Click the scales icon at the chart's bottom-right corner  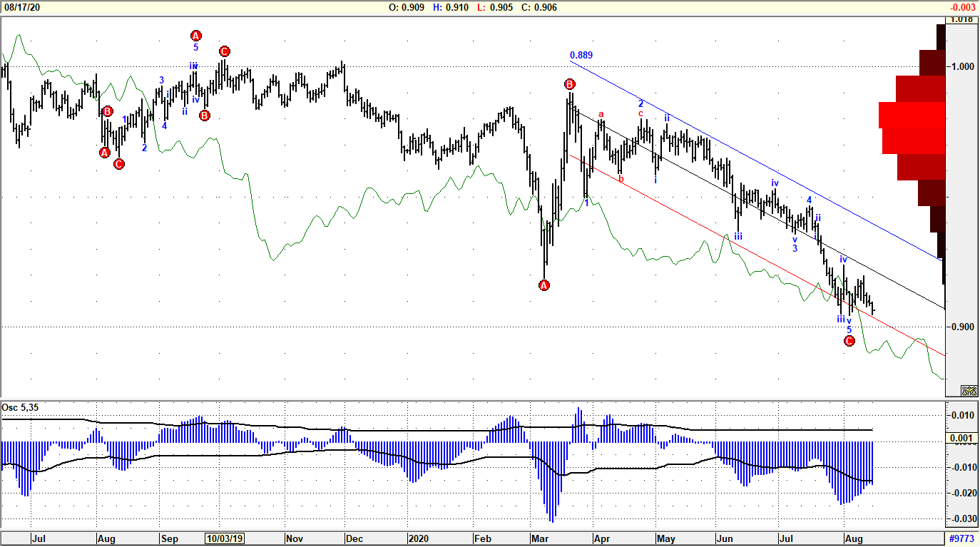click(969, 390)
